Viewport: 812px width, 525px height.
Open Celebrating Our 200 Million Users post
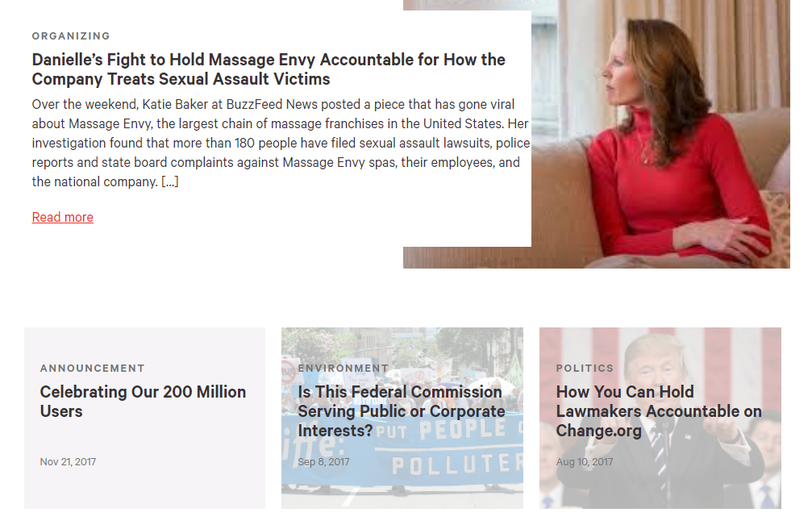point(143,402)
